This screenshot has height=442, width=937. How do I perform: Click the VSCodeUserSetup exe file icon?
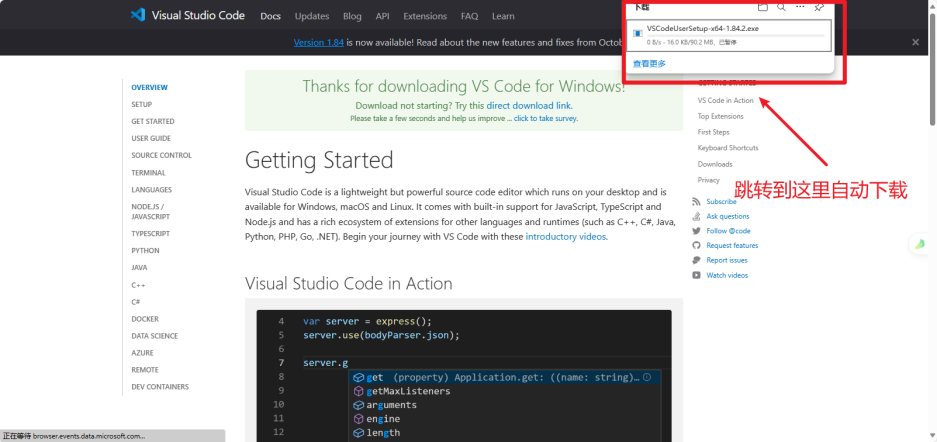coord(638,33)
